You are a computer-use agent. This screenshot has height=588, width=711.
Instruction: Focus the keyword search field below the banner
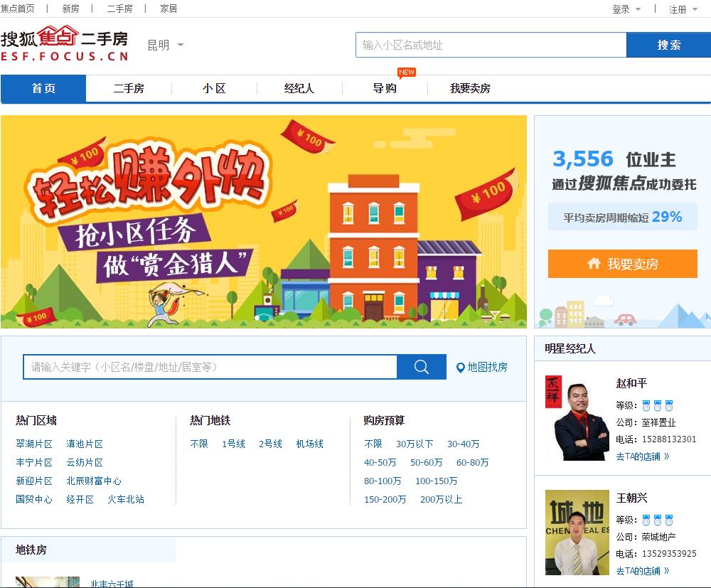(210, 367)
